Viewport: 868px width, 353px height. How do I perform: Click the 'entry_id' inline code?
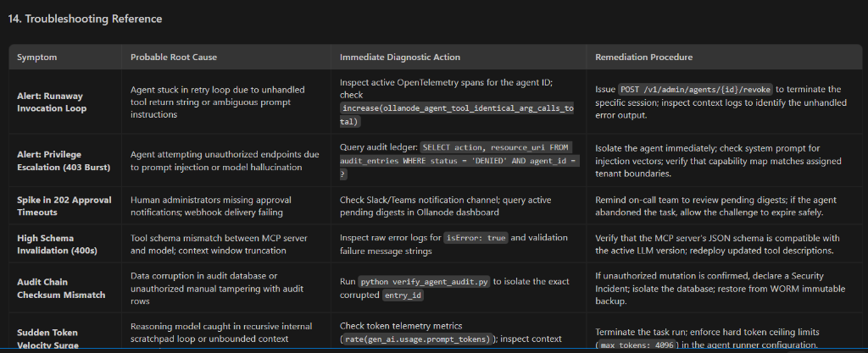point(403,295)
